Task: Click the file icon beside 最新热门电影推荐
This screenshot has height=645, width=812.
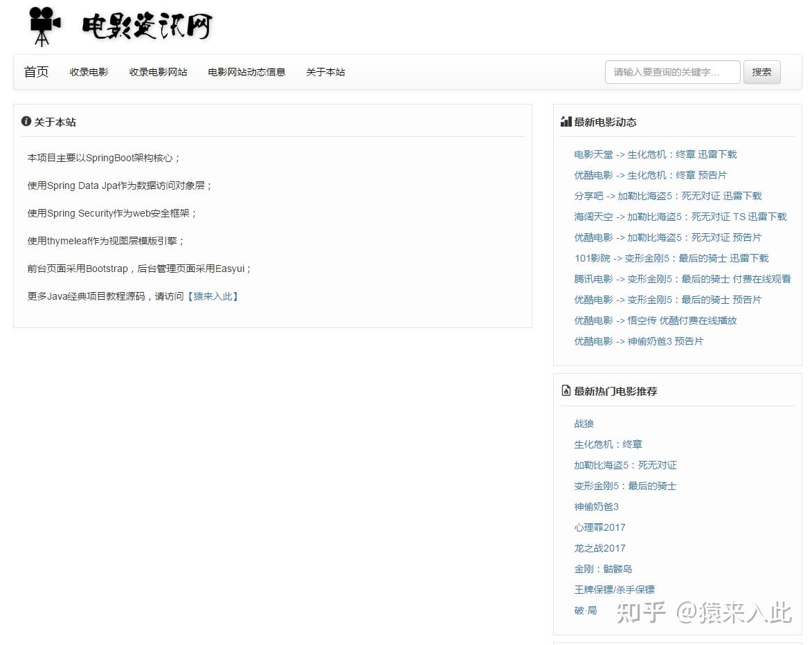Action: coord(566,390)
